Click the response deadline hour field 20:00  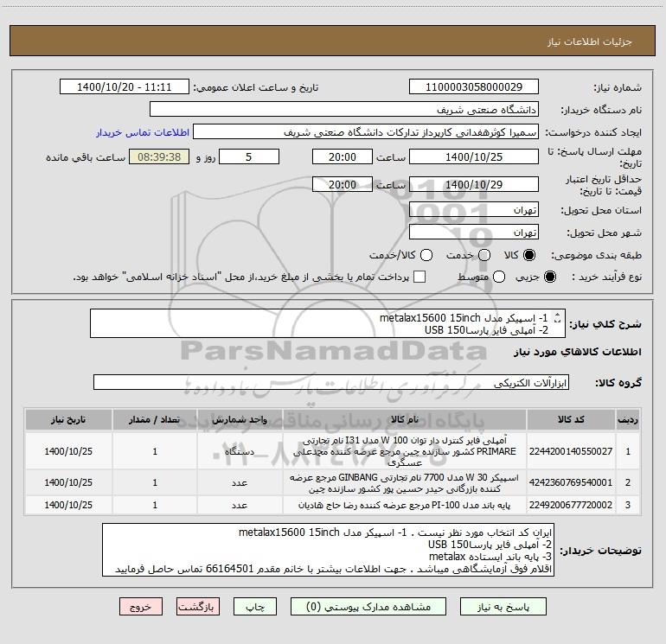(x=343, y=156)
